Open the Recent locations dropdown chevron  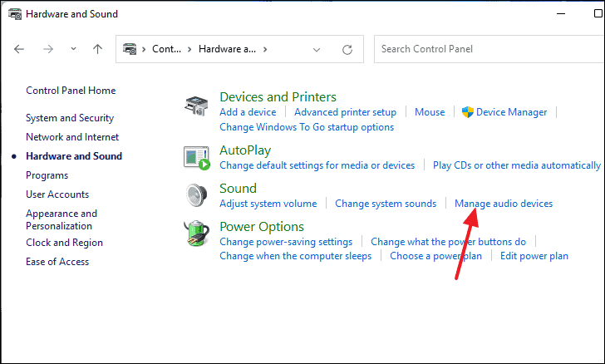pyautogui.click(x=73, y=49)
